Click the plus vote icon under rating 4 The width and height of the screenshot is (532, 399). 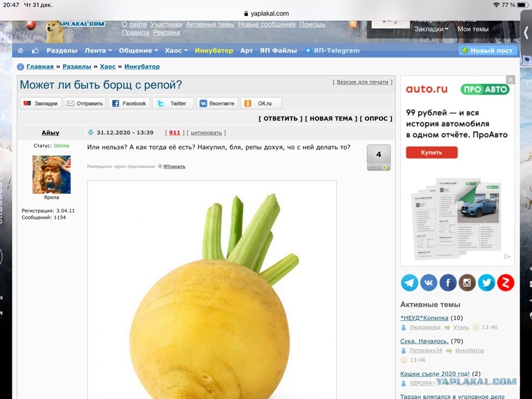tap(384, 168)
